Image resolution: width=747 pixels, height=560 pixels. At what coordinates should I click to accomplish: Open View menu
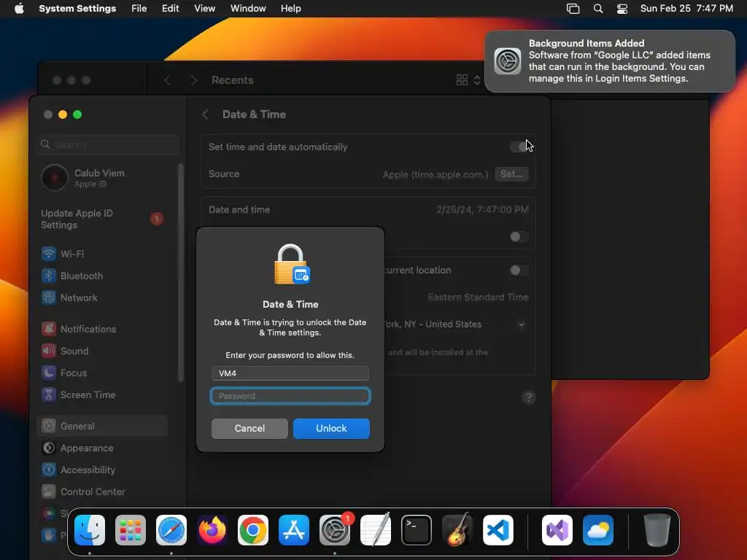coord(204,9)
